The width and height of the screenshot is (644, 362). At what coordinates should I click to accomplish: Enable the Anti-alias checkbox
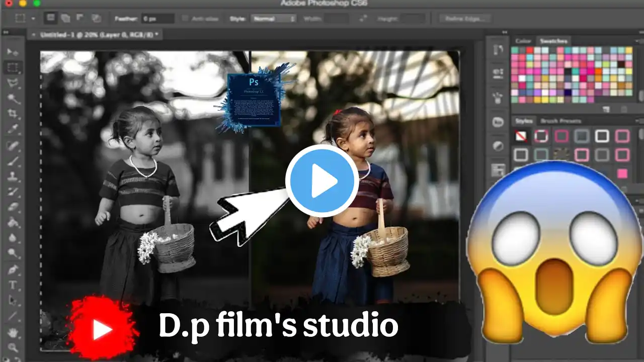coord(185,19)
